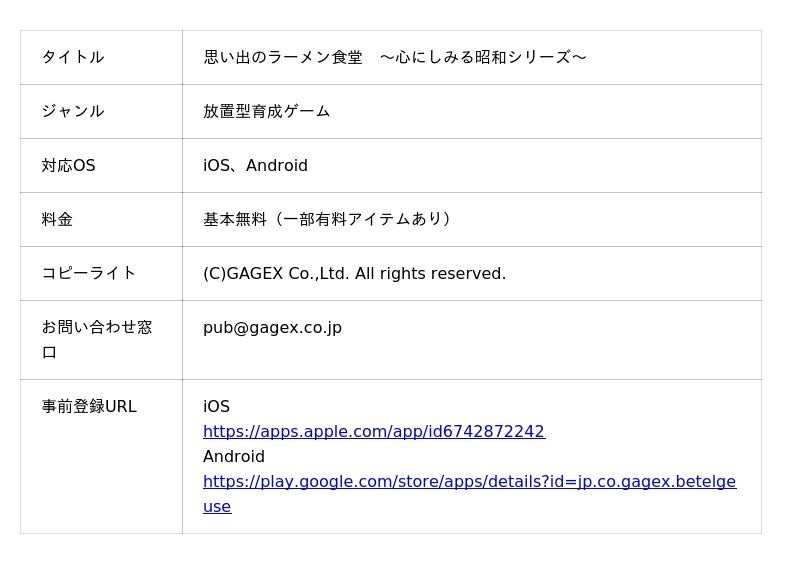Click the 事前登録URL label cell
This screenshot has height=564, width=800.
(89, 407)
